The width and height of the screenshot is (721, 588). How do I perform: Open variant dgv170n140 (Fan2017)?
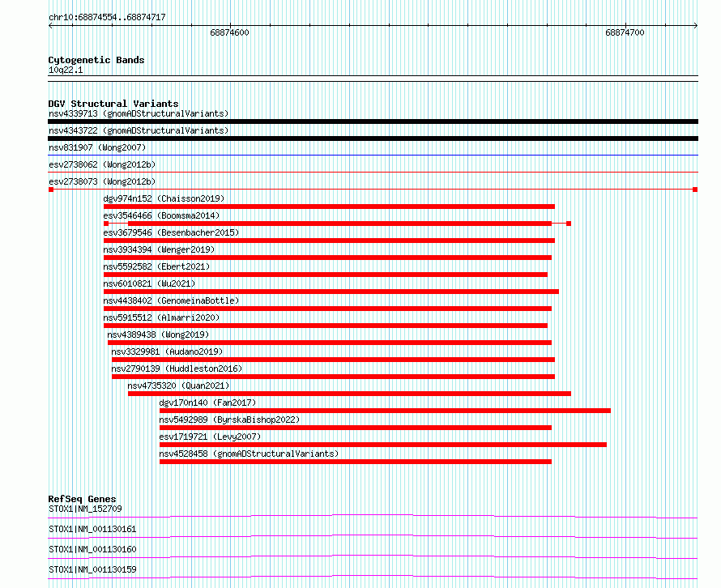point(207,403)
